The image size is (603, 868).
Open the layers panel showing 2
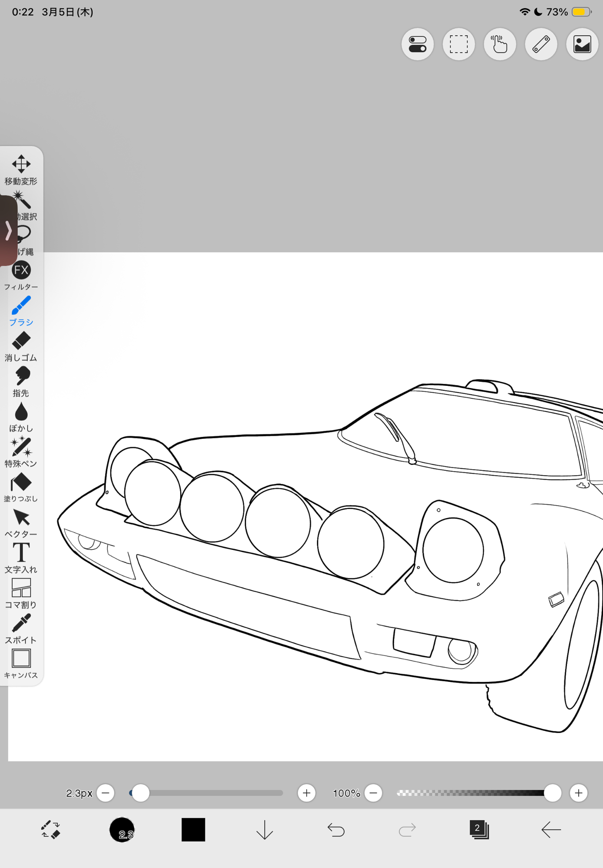click(479, 830)
